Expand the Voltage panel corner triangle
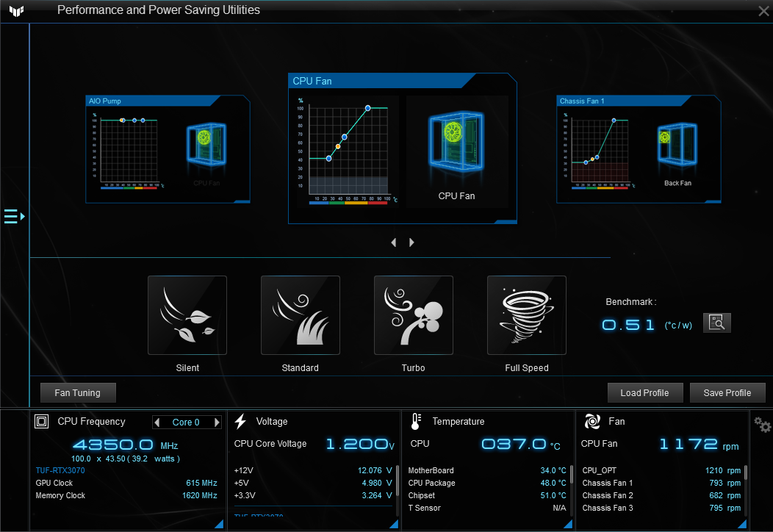Image resolution: width=773 pixels, height=532 pixels. [x=394, y=524]
